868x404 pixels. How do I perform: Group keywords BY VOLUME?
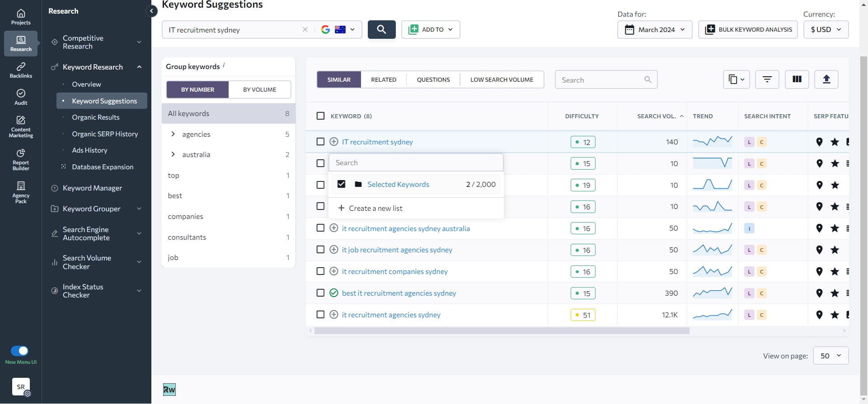coord(259,89)
